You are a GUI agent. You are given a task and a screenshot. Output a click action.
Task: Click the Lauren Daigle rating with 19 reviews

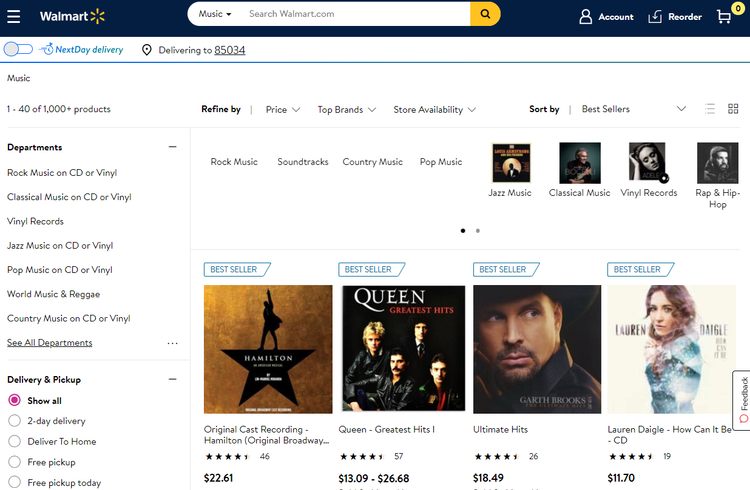pyautogui.click(x=640, y=457)
